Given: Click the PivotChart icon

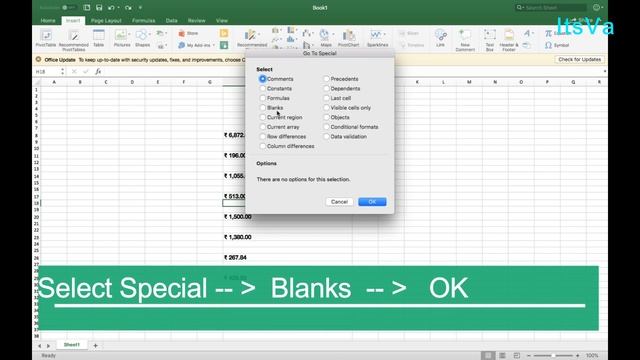Looking at the screenshot, I should (x=348, y=35).
